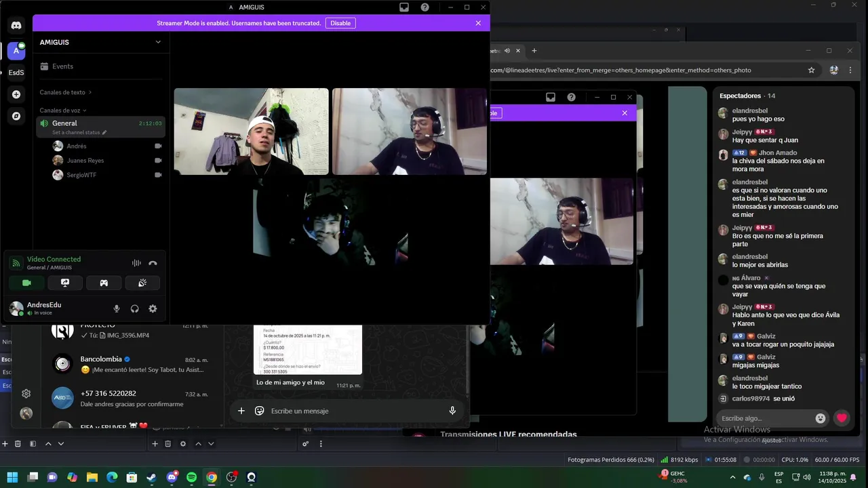The height and width of the screenshot is (488, 868).
Task: Open the Discord help icon
Action: tap(425, 7)
